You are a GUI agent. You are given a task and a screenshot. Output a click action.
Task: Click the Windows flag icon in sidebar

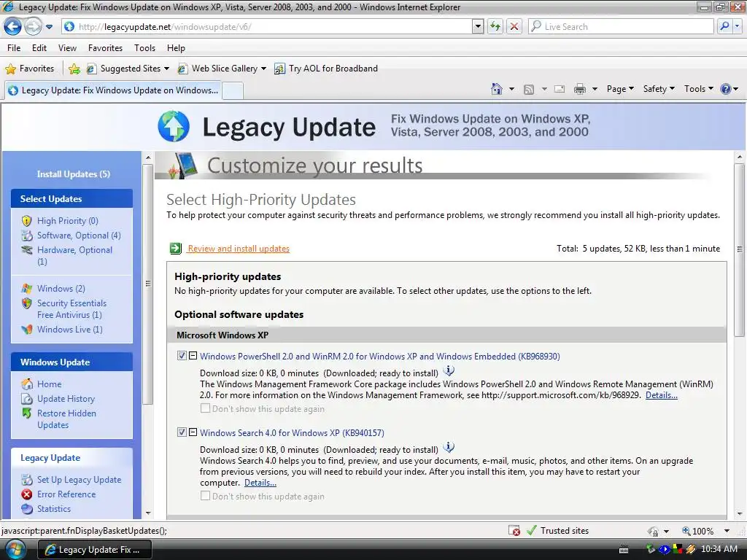coord(27,289)
